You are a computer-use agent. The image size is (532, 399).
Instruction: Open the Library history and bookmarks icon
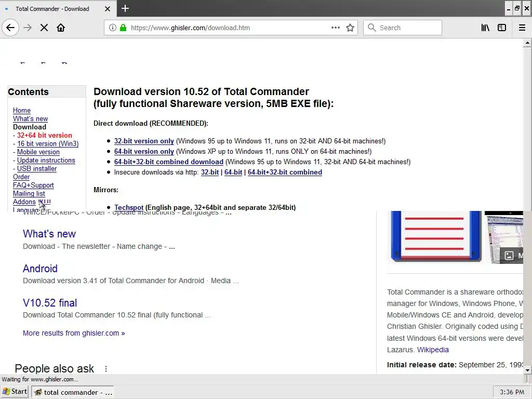485,28
